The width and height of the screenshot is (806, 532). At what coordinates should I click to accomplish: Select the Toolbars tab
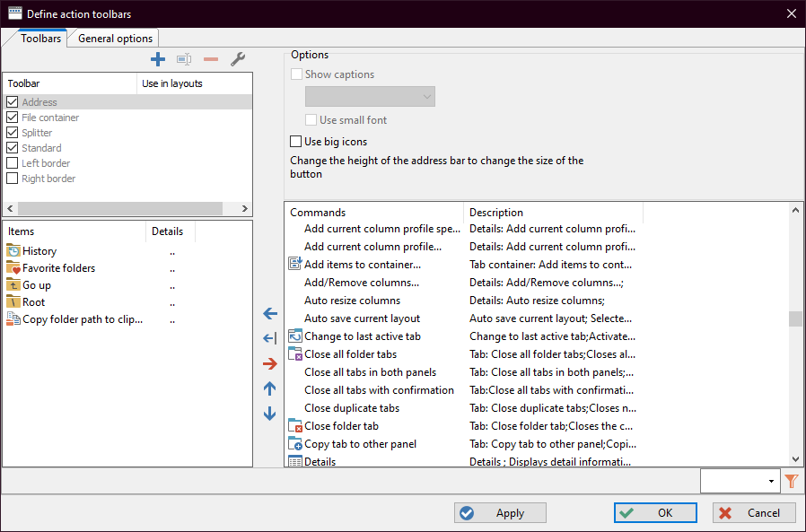[x=41, y=39]
